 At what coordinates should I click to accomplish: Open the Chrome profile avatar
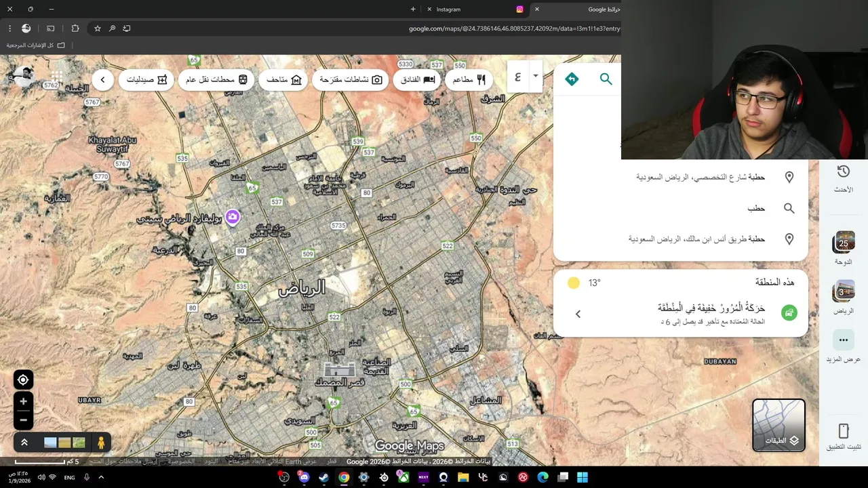pos(26,28)
